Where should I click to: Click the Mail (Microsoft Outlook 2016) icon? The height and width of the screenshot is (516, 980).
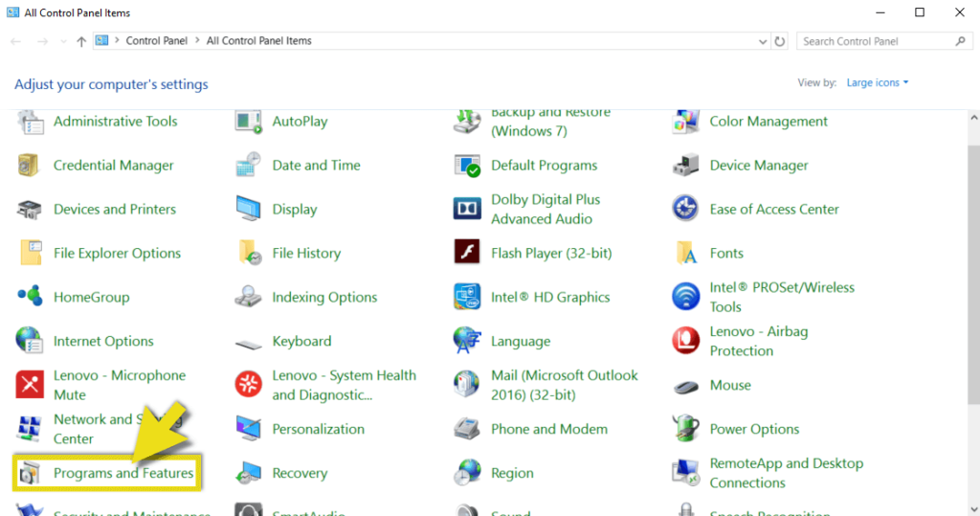tap(466, 385)
